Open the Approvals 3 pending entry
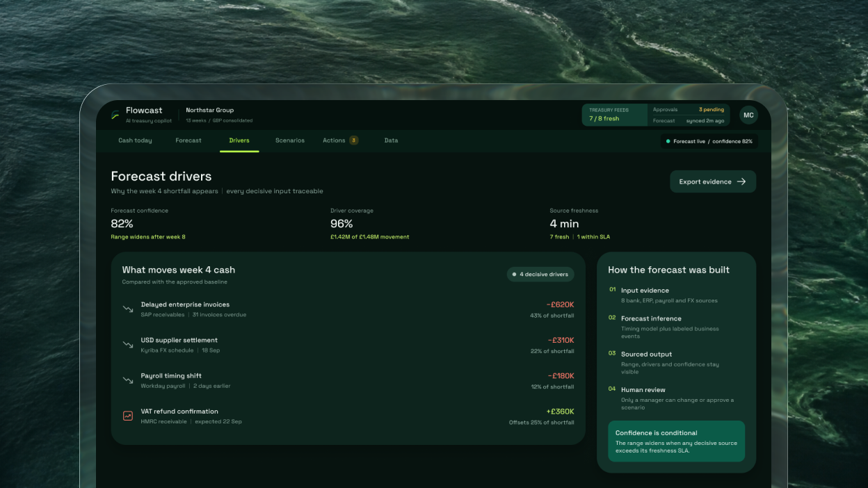Image resolution: width=868 pixels, height=488 pixels. [x=689, y=110]
